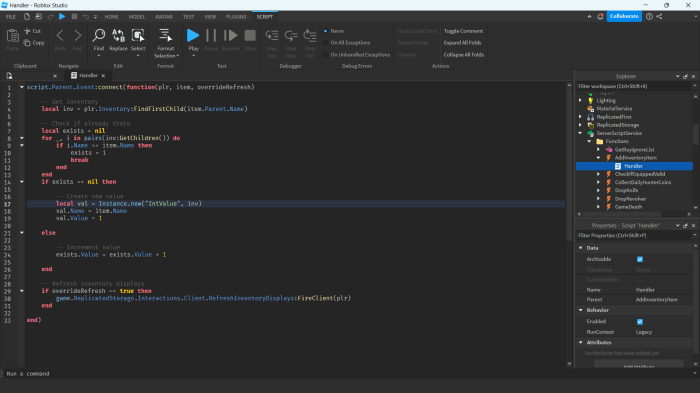Expand the ReplicatedStorage node

pos(580,125)
